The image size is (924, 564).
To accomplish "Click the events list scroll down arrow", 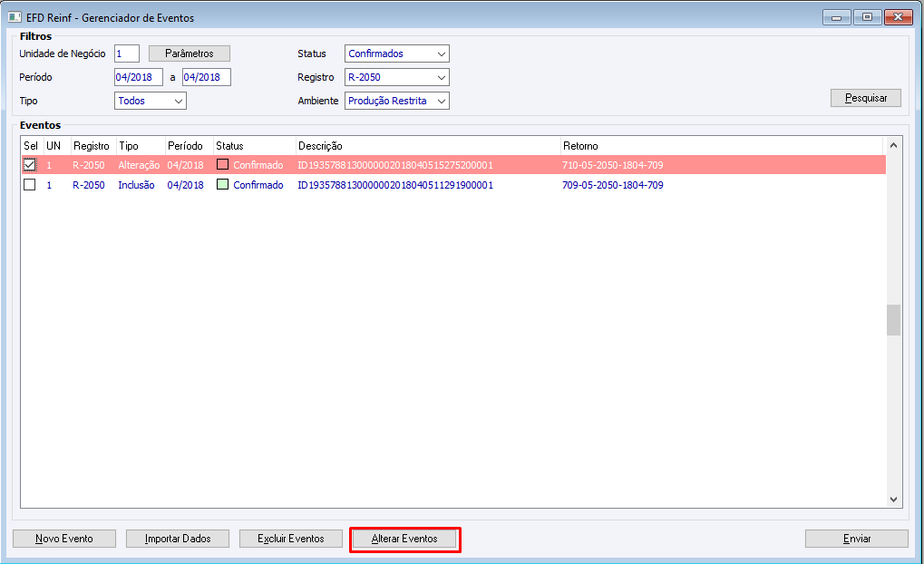I will (x=893, y=500).
